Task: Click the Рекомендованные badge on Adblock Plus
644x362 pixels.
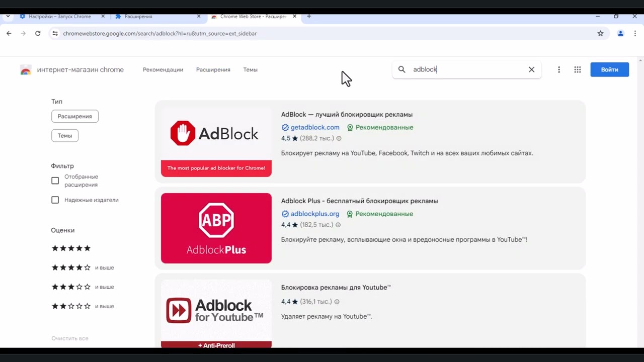Action: (x=380, y=214)
